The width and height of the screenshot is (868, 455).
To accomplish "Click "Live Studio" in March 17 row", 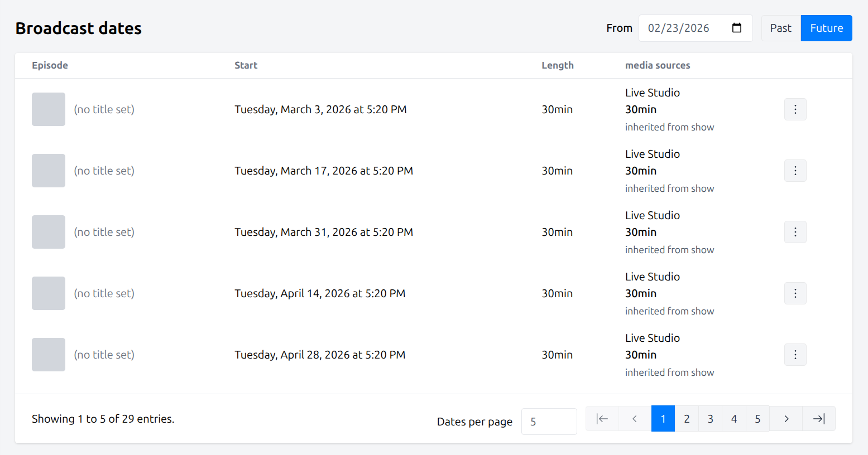I will tap(653, 154).
